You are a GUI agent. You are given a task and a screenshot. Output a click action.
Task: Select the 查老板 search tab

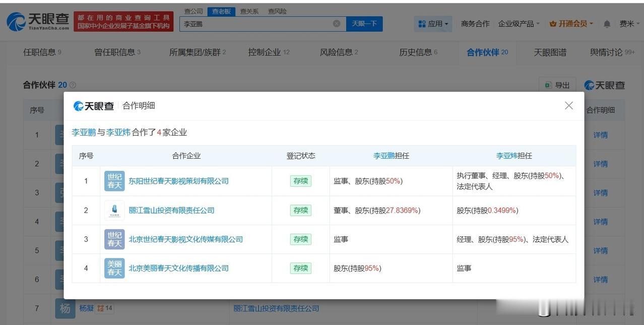pos(221,11)
